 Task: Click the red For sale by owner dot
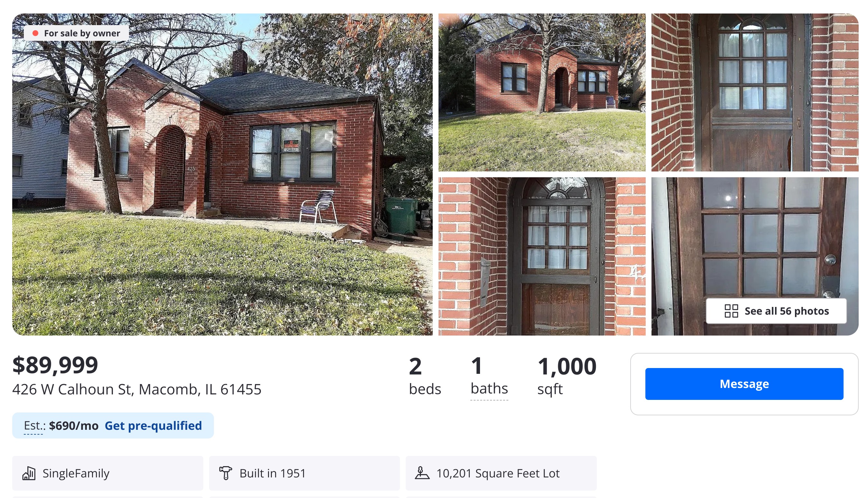click(35, 33)
